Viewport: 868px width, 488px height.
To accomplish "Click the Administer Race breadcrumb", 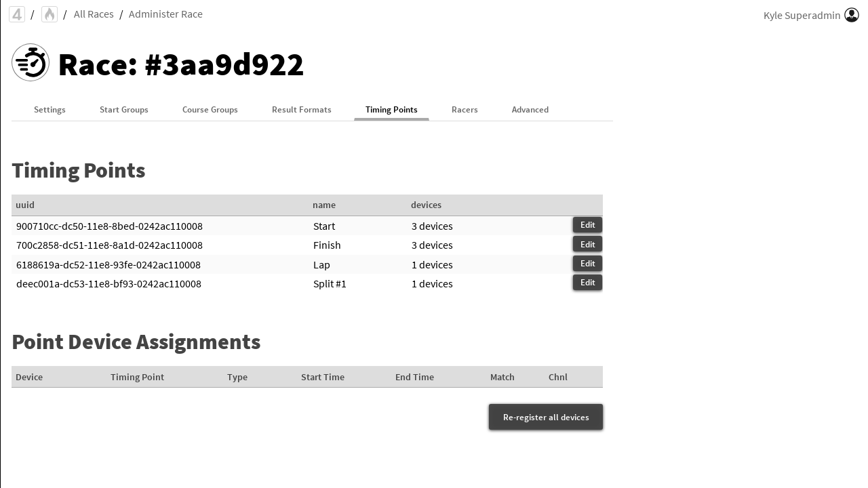I will click(165, 14).
